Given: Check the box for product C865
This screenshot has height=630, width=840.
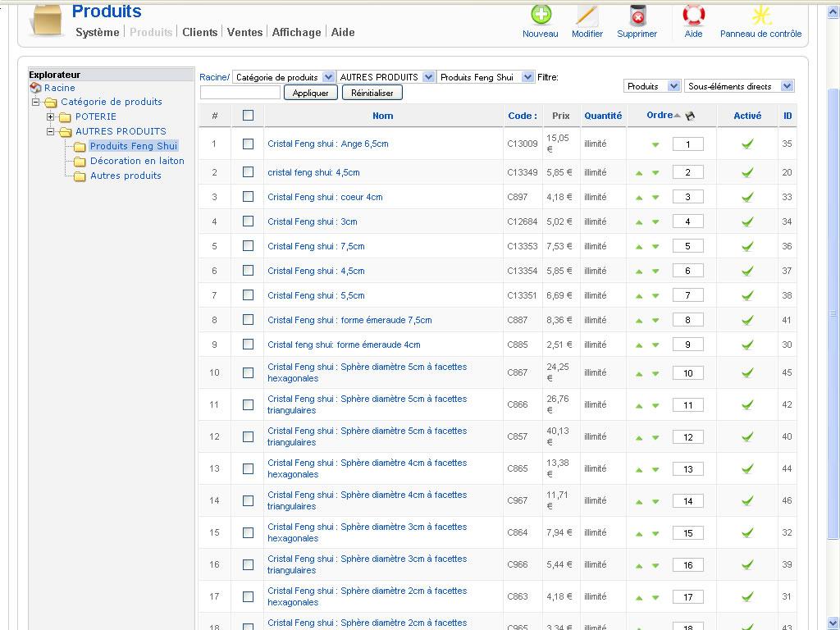Looking at the screenshot, I should (248, 468).
